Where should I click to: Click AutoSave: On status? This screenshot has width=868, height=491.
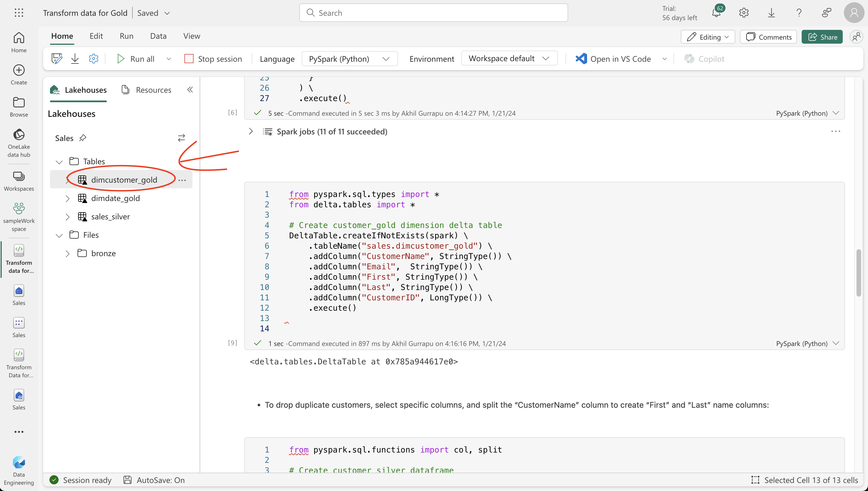coord(154,480)
